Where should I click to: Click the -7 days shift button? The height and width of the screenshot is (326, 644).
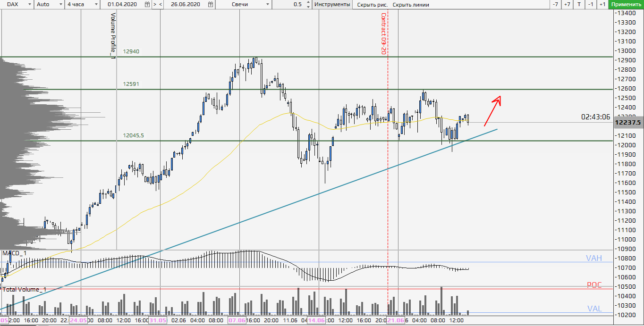555,4
